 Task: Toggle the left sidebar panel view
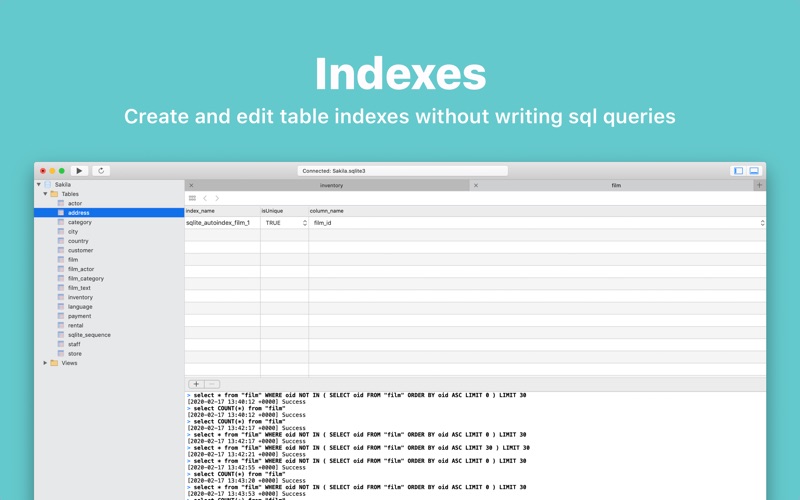738,171
